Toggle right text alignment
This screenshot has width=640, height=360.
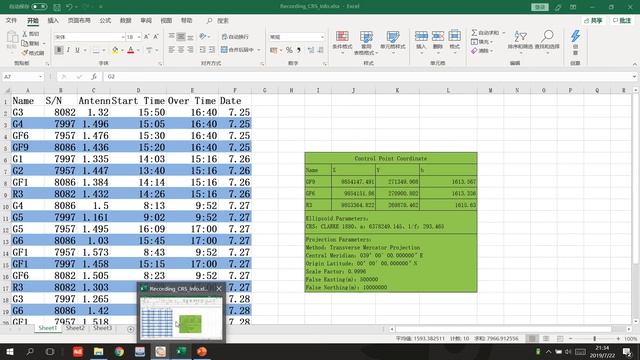(190, 50)
